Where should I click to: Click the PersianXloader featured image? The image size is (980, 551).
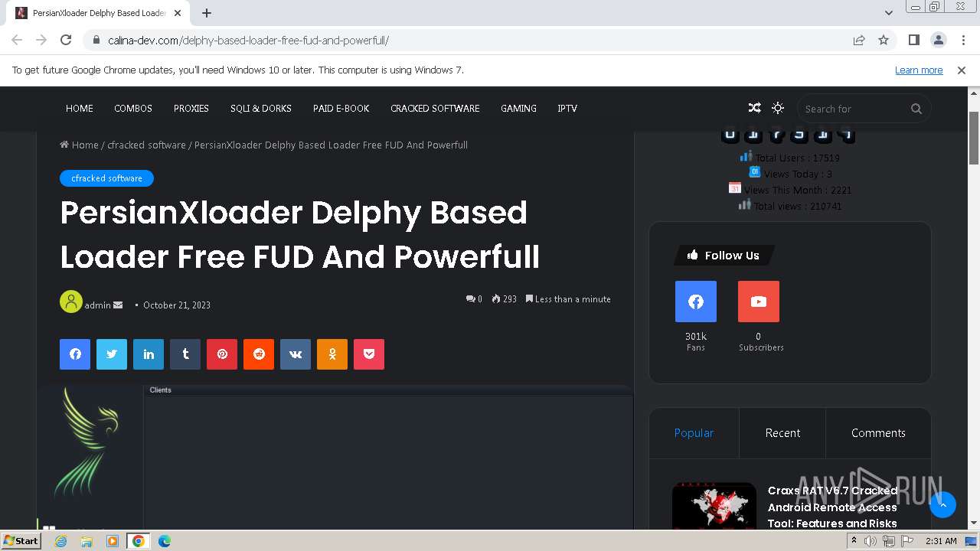click(x=335, y=457)
